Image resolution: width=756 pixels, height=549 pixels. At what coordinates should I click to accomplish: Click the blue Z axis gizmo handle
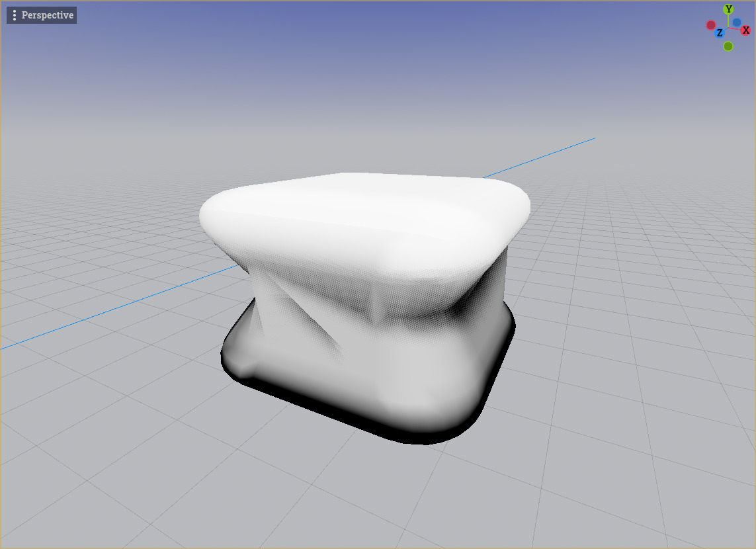tap(720, 33)
